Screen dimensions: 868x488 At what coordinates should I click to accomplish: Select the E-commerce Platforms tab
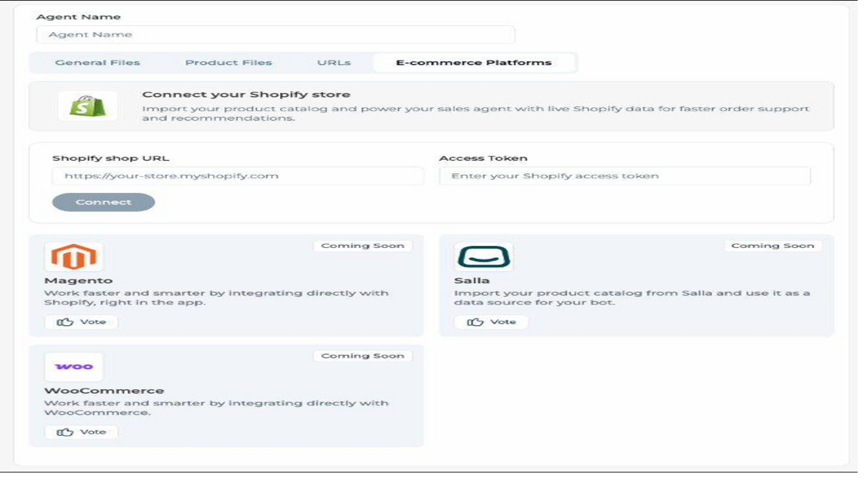(x=474, y=62)
